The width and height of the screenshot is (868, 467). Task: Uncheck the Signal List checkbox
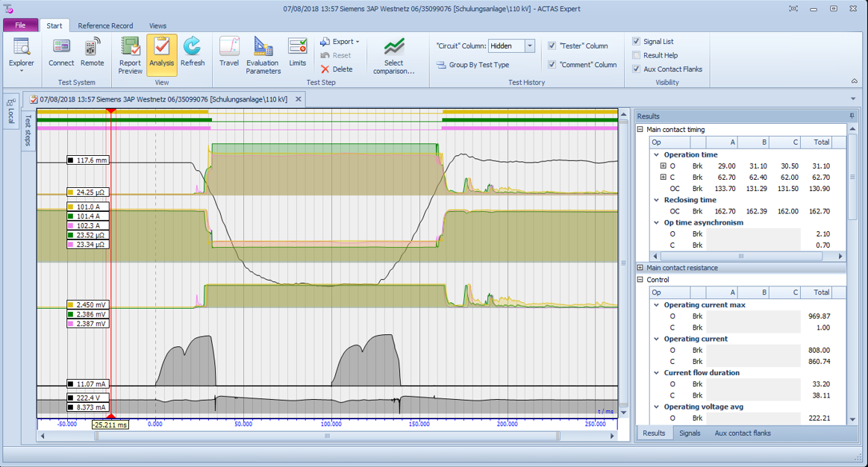[x=636, y=42]
